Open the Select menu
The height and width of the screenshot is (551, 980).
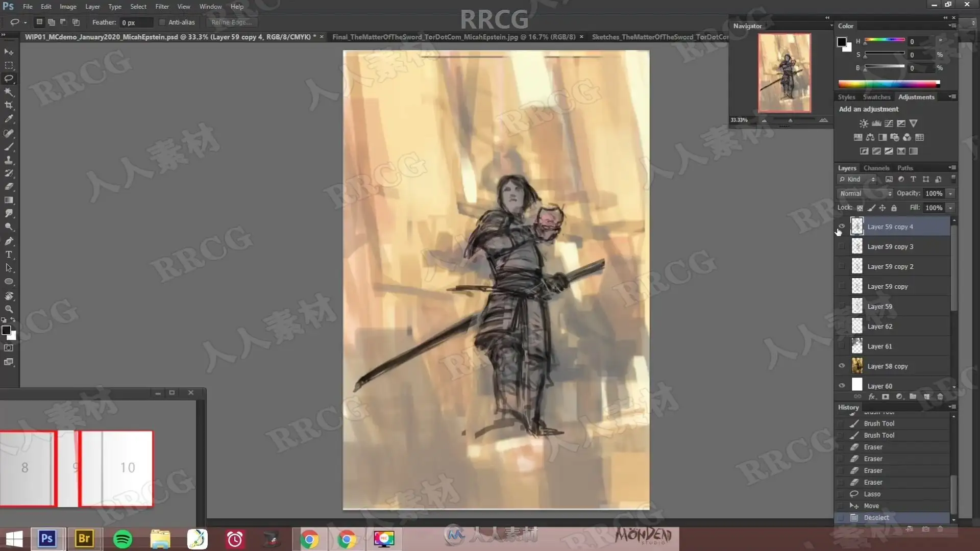[138, 7]
